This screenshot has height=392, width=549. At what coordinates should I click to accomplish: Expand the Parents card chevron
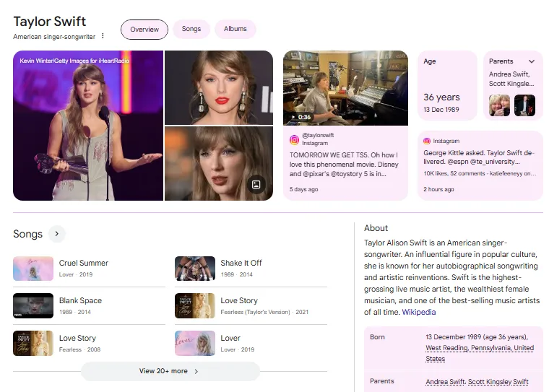coord(532,61)
